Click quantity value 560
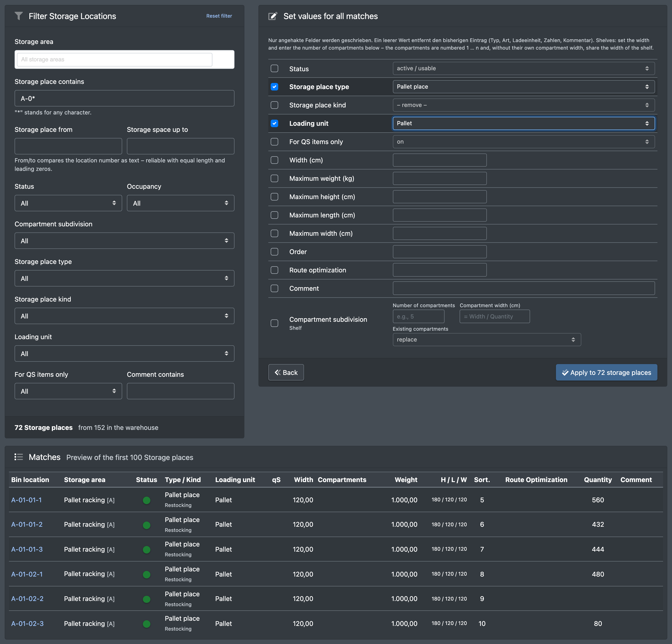The height and width of the screenshot is (644, 672). point(598,500)
